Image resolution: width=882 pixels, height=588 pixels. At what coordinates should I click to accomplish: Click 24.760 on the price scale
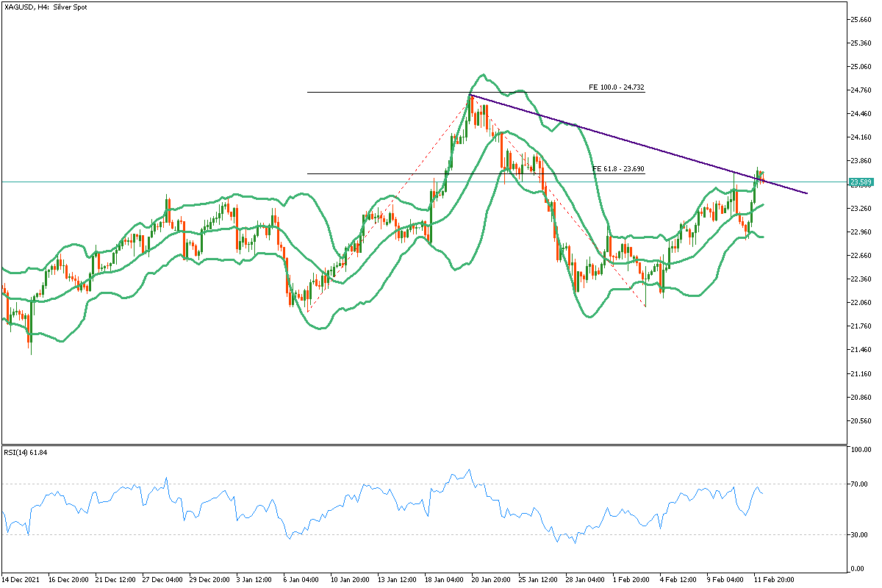click(861, 90)
